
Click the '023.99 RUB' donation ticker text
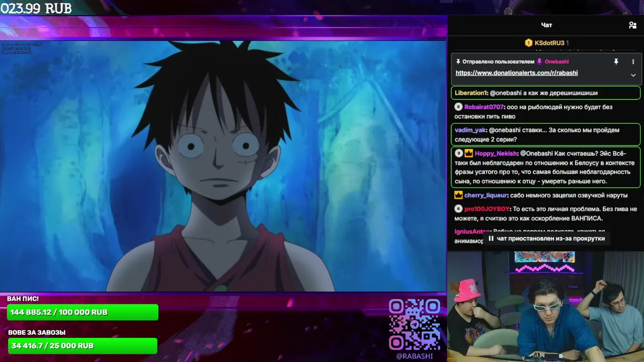pos(36,9)
